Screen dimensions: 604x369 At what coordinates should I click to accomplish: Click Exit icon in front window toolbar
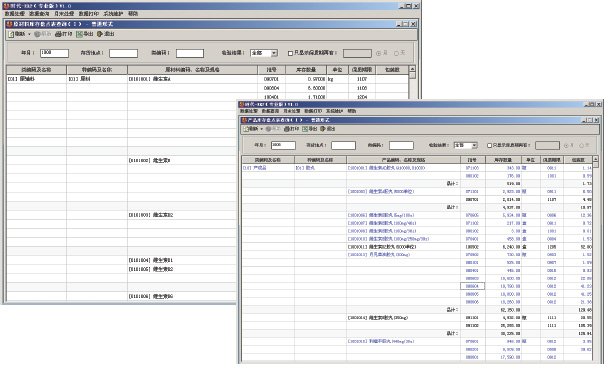(323, 129)
